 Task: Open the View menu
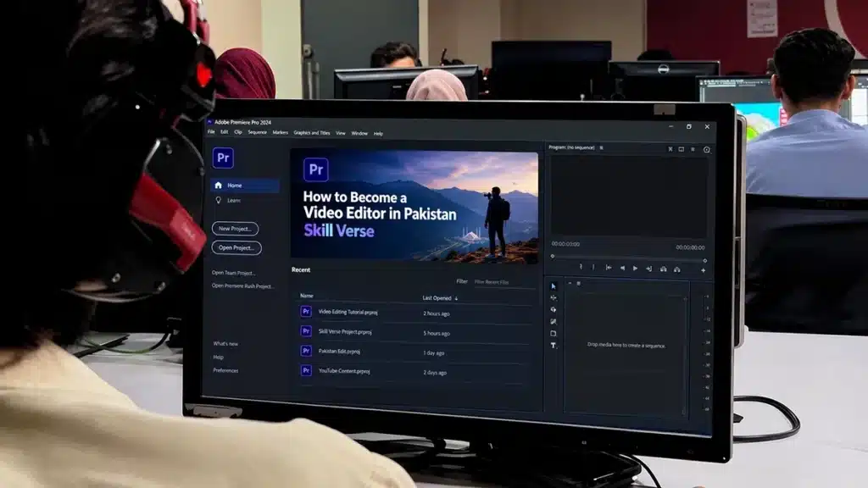click(341, 133)
